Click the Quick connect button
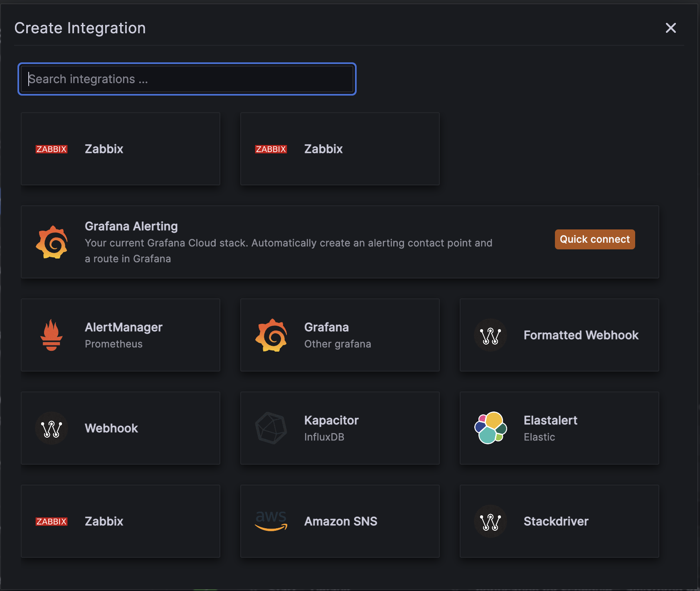Image resolution: width=700 pixels, height=591 pixels. click(594, 239)
